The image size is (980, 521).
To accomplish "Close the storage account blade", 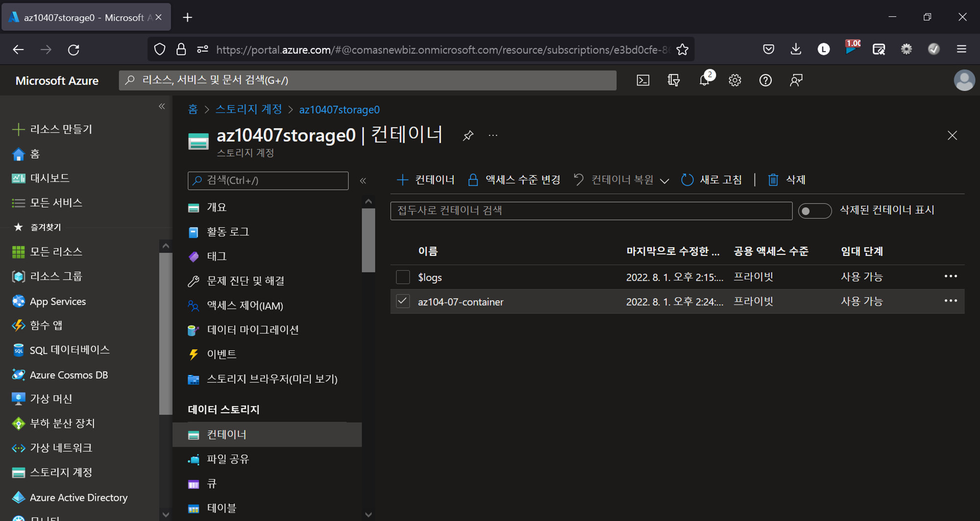I will click(x=952, y=135).
